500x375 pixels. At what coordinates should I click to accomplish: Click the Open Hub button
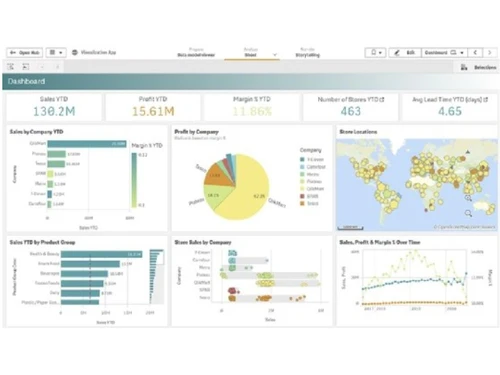coord(25,53)
